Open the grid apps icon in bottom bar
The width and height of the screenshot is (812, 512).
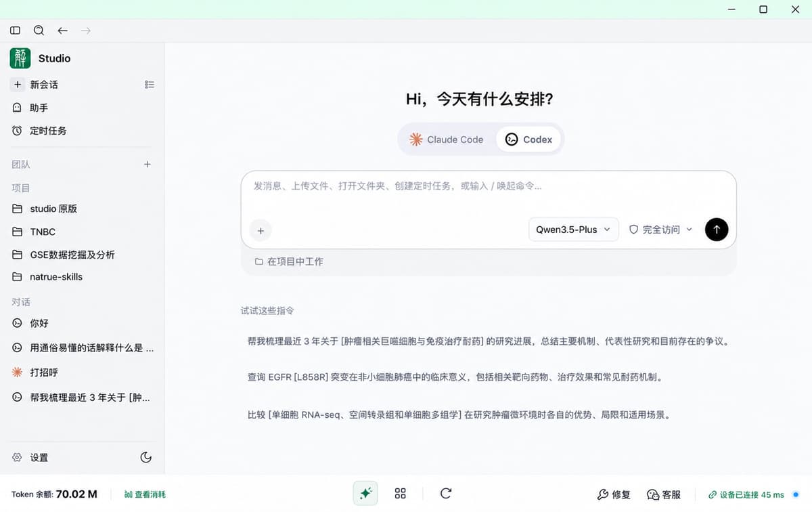pos(401,494)
